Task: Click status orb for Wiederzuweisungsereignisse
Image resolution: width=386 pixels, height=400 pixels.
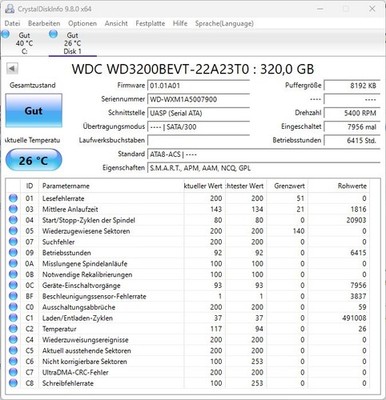Action: pyautogui.click(x=13, y=340)
